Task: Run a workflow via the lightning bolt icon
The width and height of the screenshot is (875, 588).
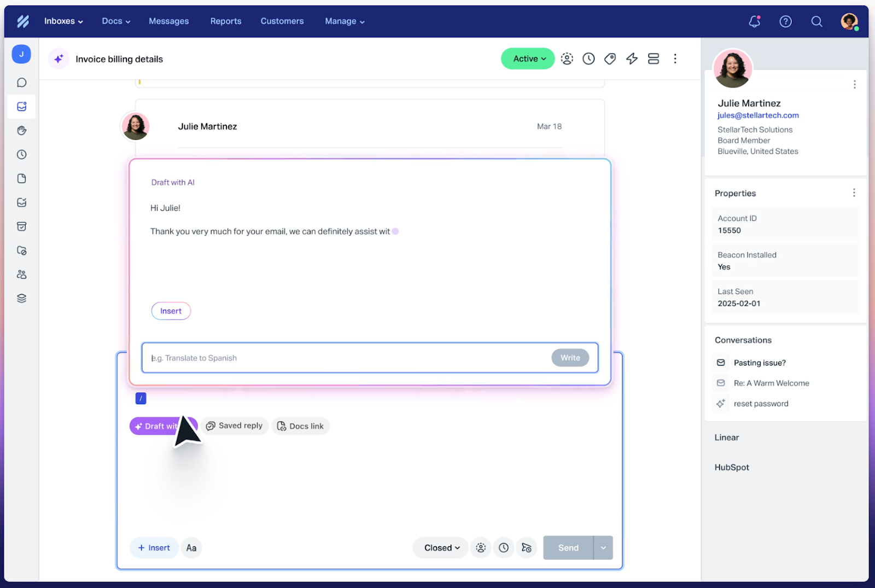Action: tap(632, 59)
